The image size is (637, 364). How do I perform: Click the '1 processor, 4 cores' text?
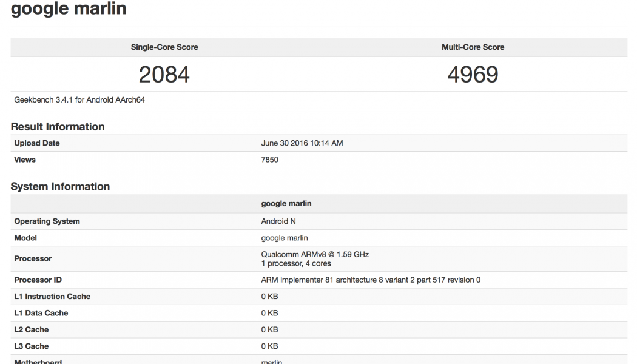coord(296,264)
